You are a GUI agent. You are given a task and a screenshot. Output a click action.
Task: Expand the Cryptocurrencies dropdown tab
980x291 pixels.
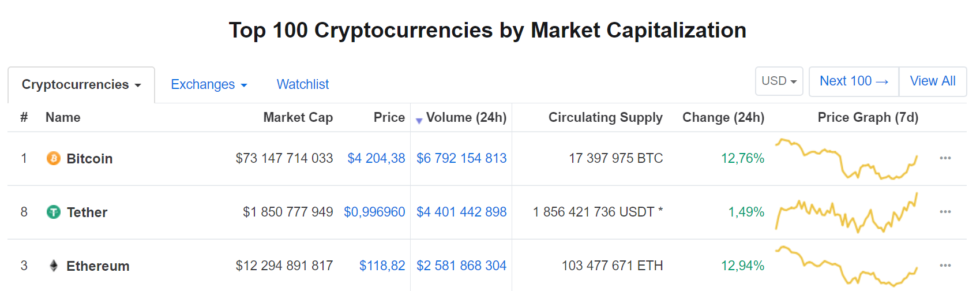coord(81,85)
